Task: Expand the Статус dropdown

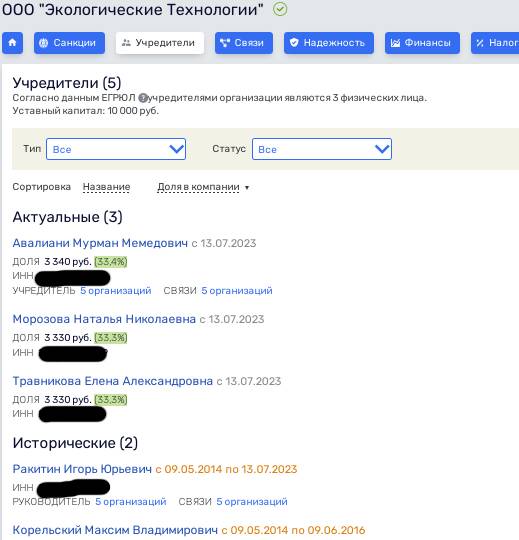Action: [322, 149]
